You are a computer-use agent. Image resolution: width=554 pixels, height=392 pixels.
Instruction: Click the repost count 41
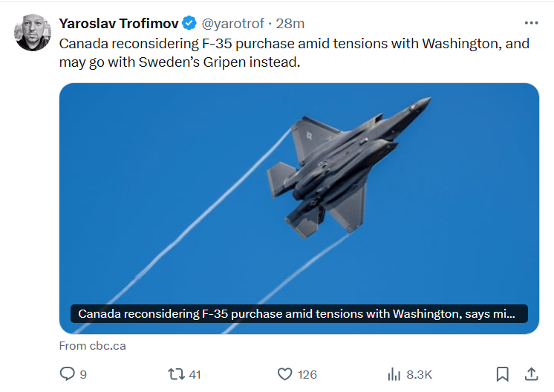tap(195, 374)
